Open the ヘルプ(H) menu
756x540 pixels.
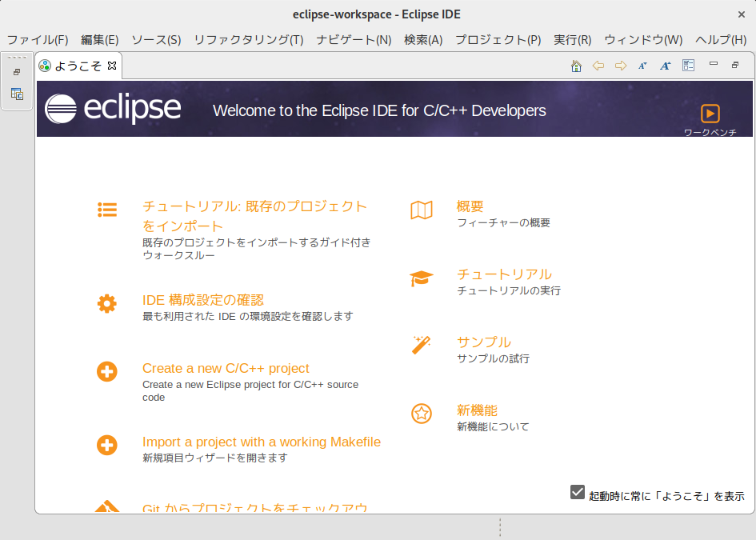(x=721, y=39)
